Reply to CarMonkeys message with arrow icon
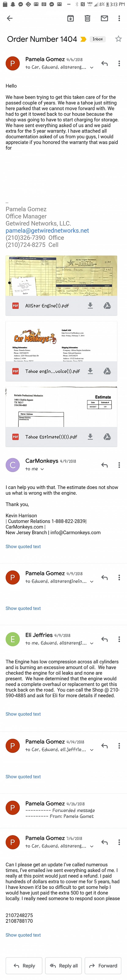Image resolution: width=127 pixels, height=980 pixels. [105, 465]
